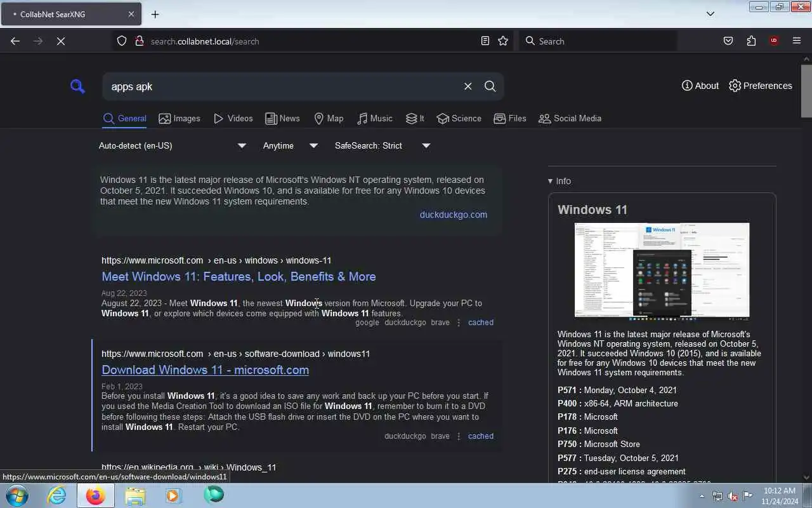812x508 pixels.
Task: Click the Firefox taskbar icon
Action: pyautogui.click(x=96, y=495)
